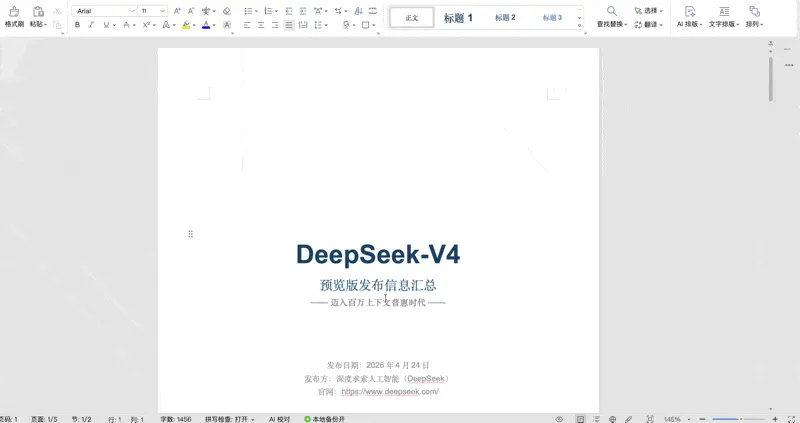Align text to the left
This screenshot has height=423, width=800.
247,24
